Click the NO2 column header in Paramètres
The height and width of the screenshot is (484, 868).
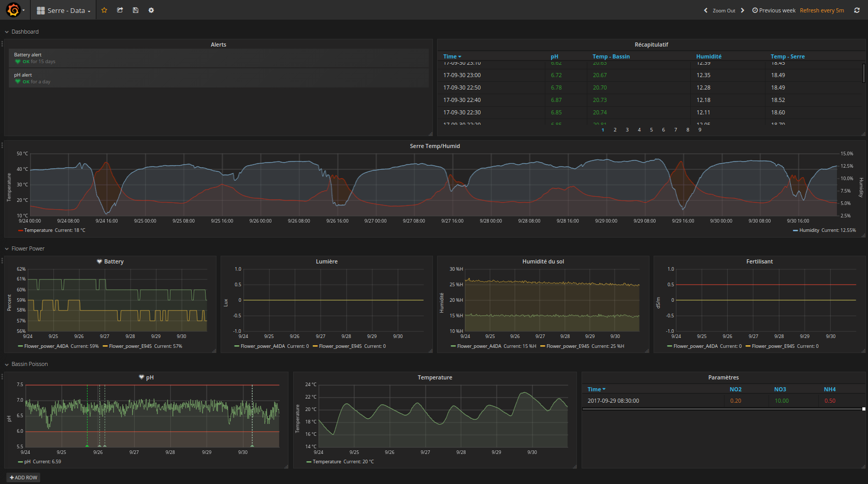(735, 389)
